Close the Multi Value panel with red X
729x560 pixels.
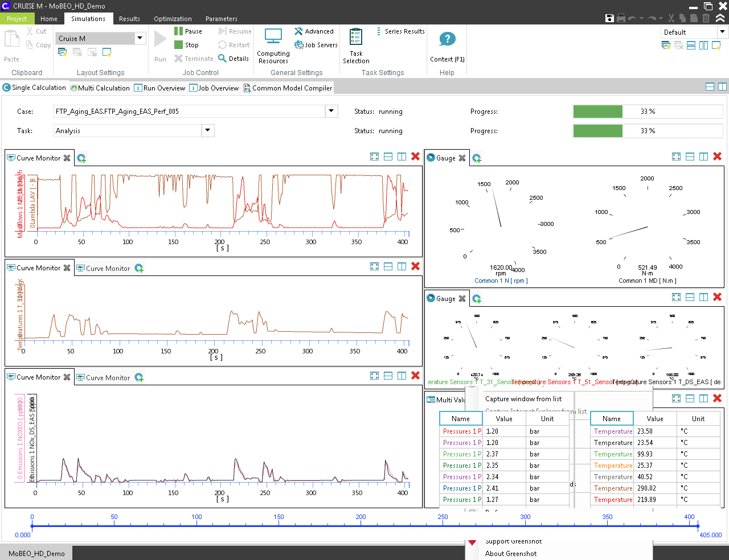(717, 398)
